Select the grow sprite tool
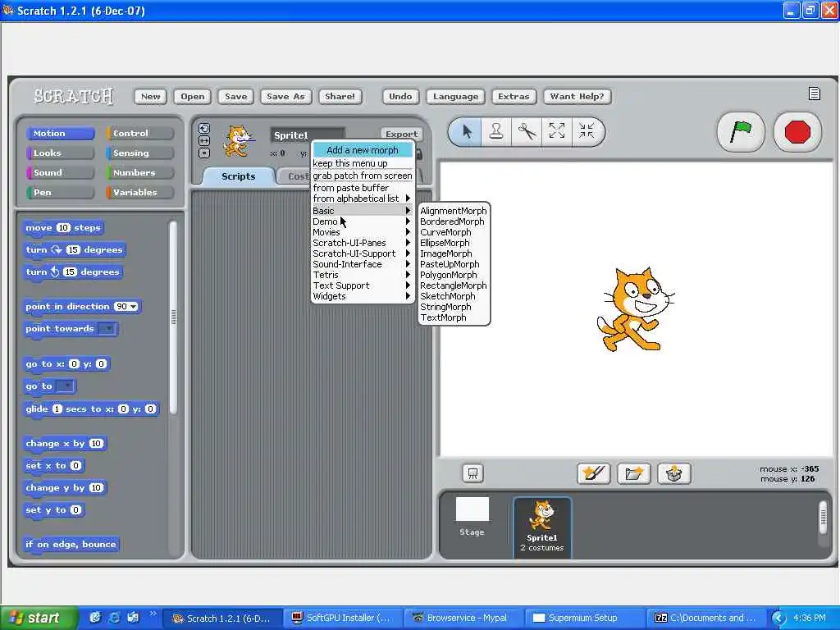 [557, 131]
